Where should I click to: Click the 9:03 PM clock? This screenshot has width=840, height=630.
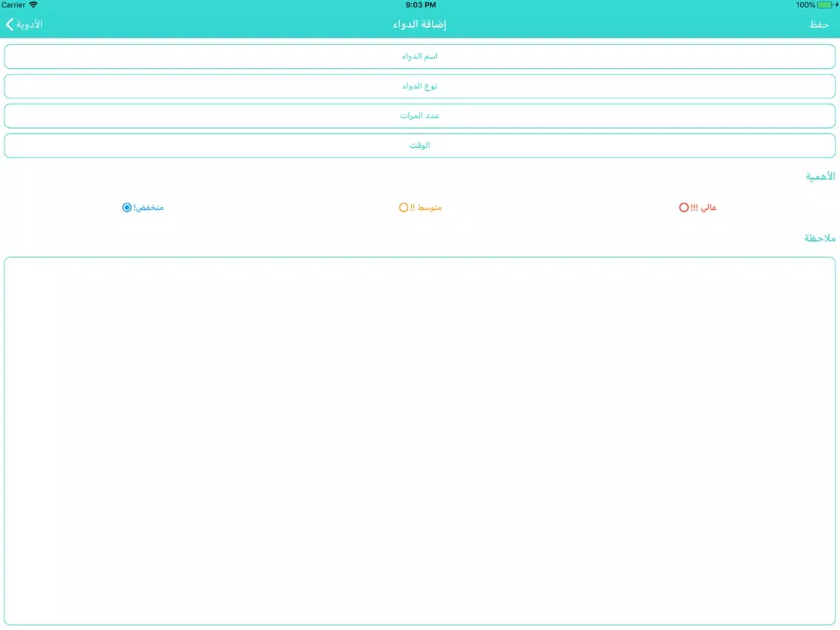pyautogui.click(x=421, y=5)
